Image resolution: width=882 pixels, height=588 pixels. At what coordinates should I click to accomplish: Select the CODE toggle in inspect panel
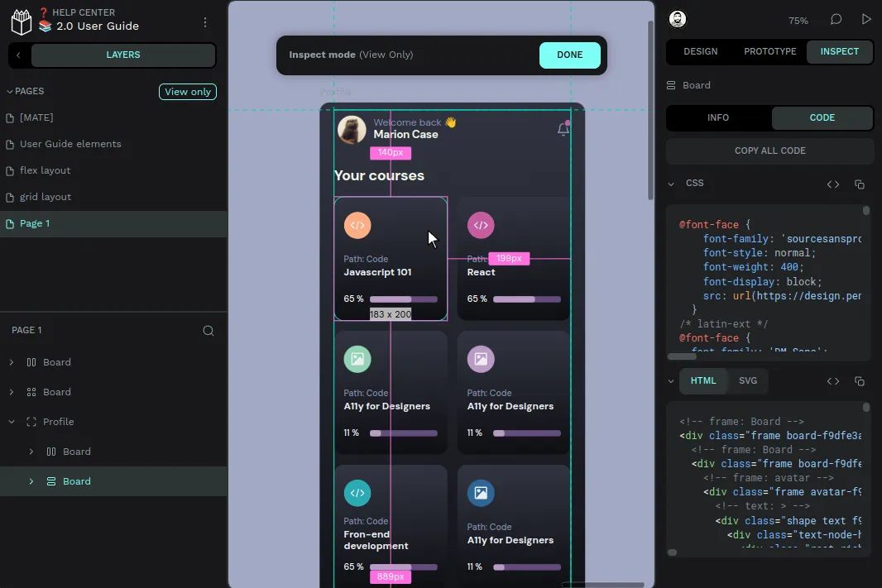[822, 118]
